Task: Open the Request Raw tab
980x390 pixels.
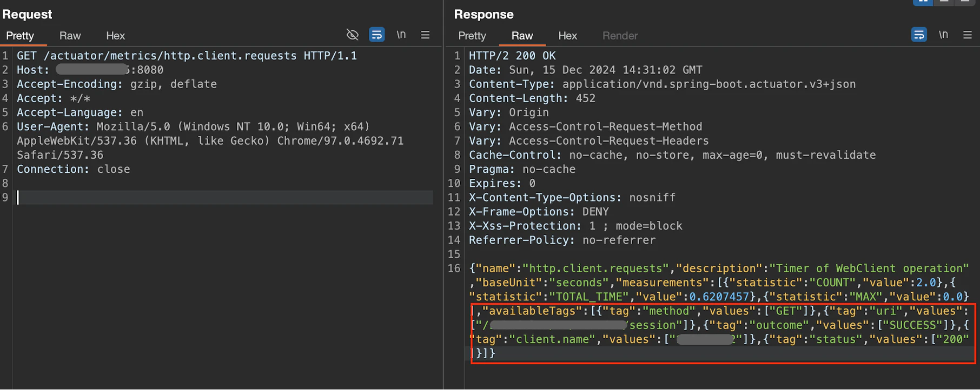Action: pos(70,36)
